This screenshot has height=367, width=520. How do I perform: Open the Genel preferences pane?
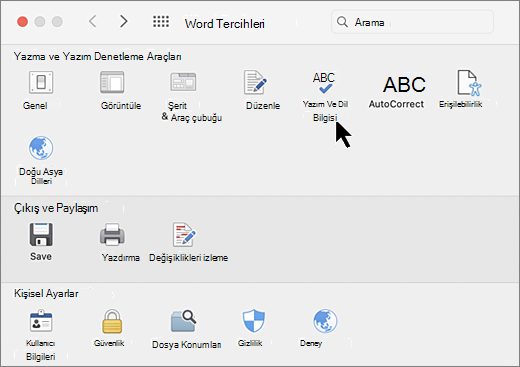coord(41,83)
